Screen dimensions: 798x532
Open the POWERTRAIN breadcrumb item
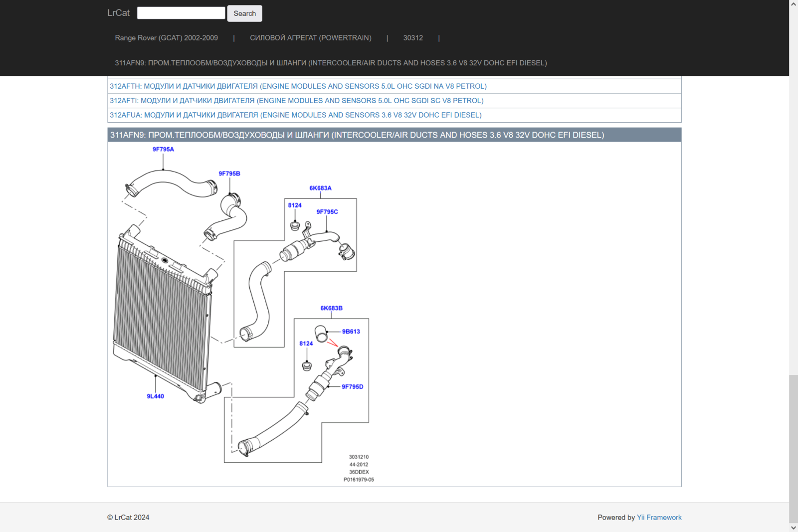[x=311, y=38]
